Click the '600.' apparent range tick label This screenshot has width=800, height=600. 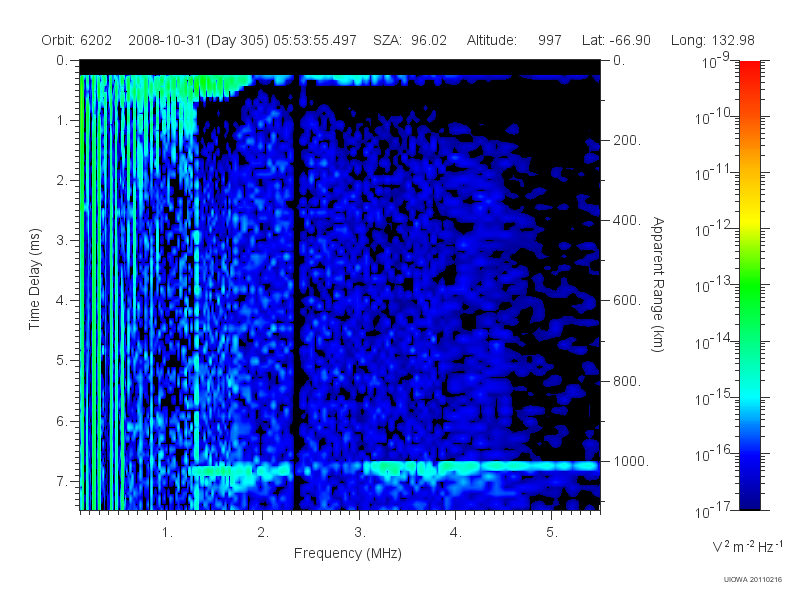[x=627, y=301]
